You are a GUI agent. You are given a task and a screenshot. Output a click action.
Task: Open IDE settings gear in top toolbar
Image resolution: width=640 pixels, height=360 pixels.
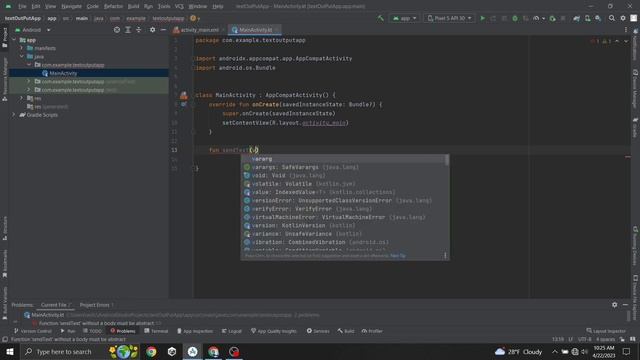(623, 18)
